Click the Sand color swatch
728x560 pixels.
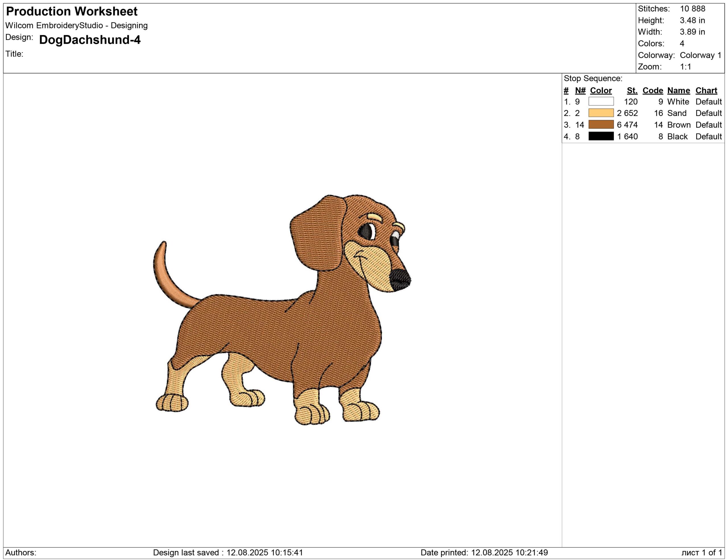601,113
